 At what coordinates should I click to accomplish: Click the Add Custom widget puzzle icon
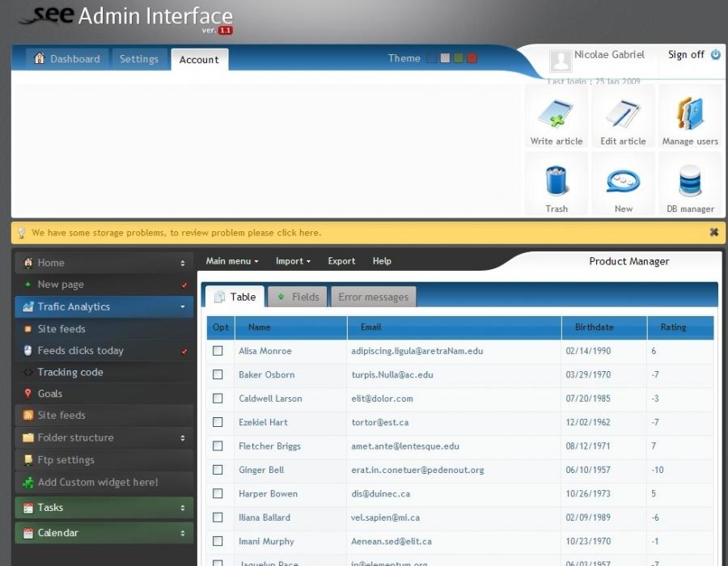[x=28, y=483]
